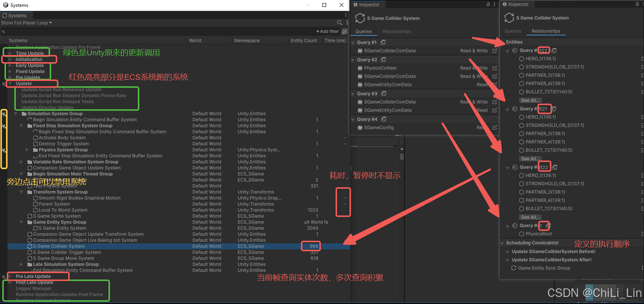Select the Parent System row
Image resolution: width=644 pixels, height=304 pixels.
tap(178, 204)
